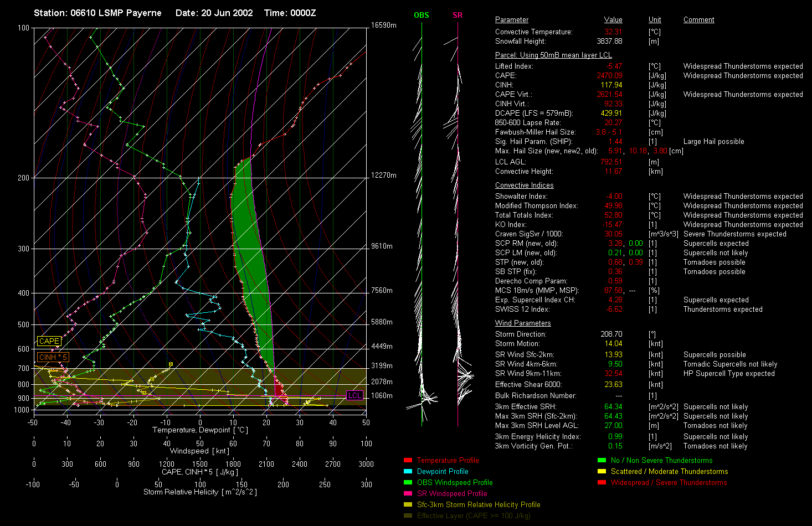The width and height of the screenshot is (812, 526).
Task: Click the Parcel: Using 50mB mean layer LCL heading
Action: pyautogui.click(x=553, y=55)
